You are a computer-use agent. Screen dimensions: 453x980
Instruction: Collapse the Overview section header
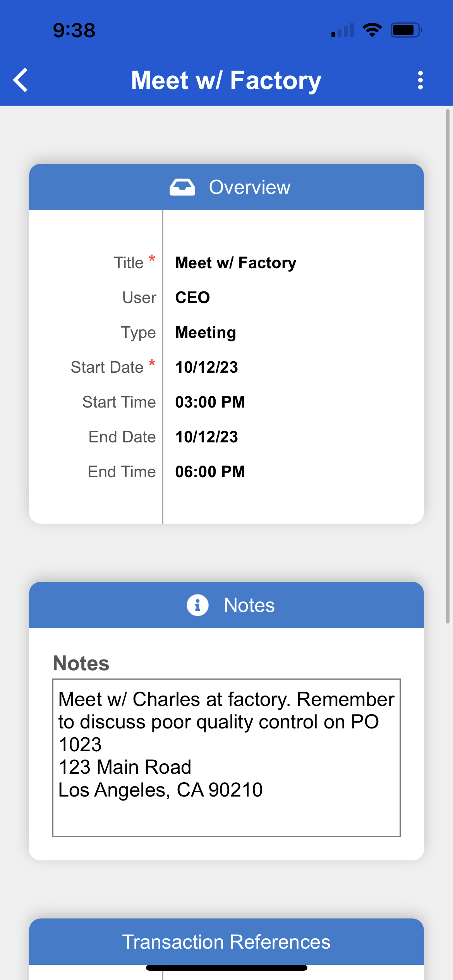tap(226, 187)
